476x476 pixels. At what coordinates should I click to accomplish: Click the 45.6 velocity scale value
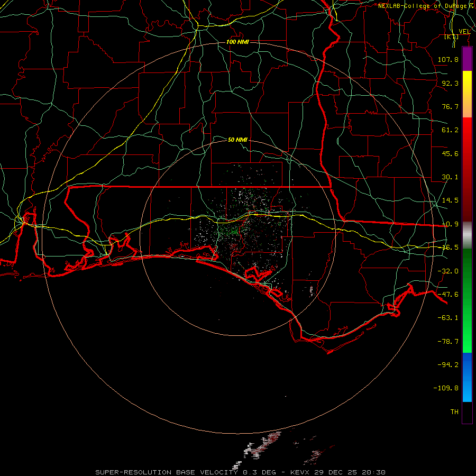(450, 153)
